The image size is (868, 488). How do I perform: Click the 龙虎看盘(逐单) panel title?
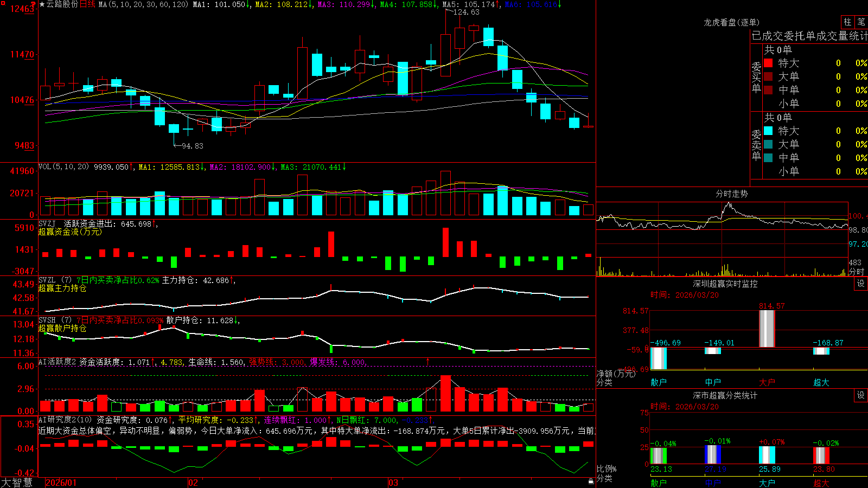(731, 22)
